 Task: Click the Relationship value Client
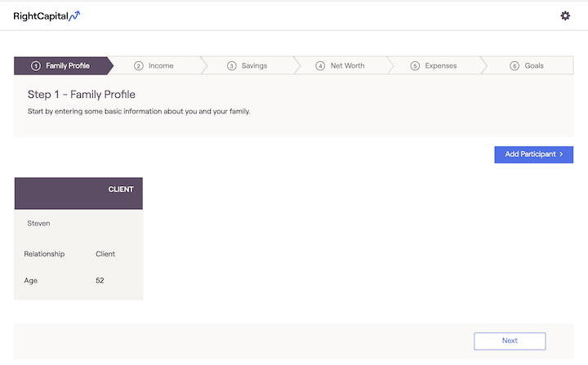(105, 254)
